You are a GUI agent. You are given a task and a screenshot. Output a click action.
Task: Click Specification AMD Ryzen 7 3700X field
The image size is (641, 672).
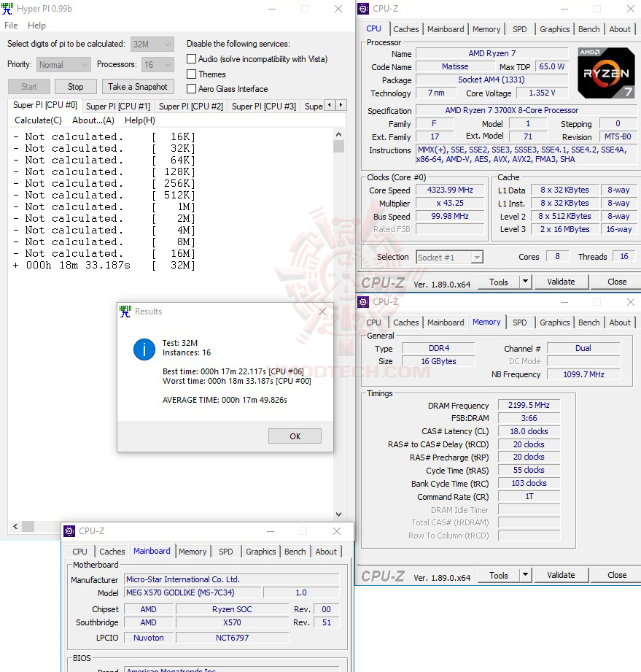(527, 111)
